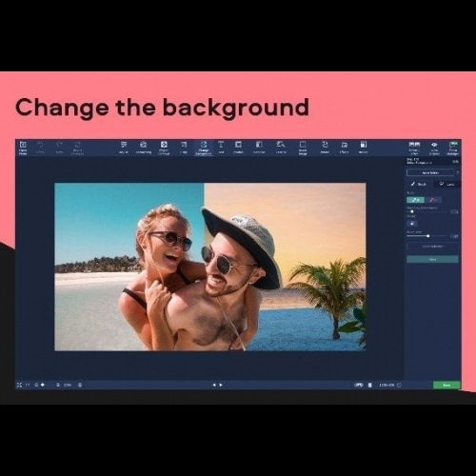Click the trash delete icon at bottom
Viewport: 476px width, 476px height.
(x=369, y=385)
